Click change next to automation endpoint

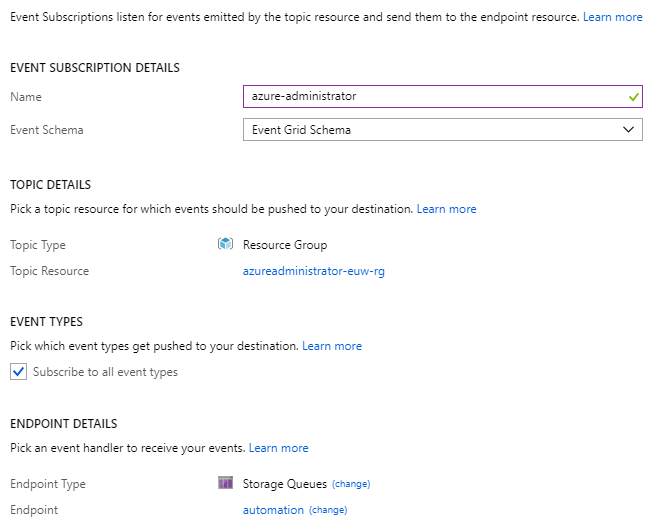[328, 510]
